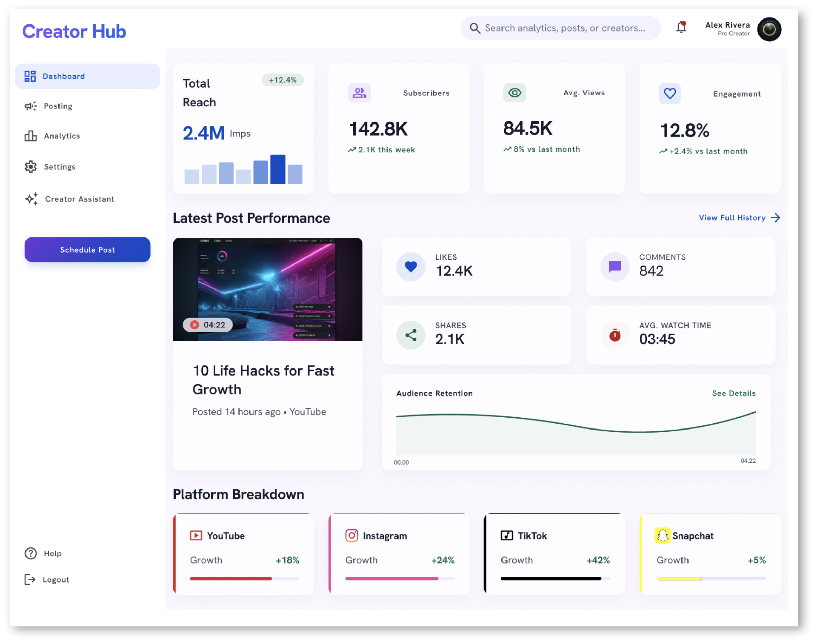The image size is (817, 644).
Task: Click the 84.5K average views value
Action: tap(528, 128)
